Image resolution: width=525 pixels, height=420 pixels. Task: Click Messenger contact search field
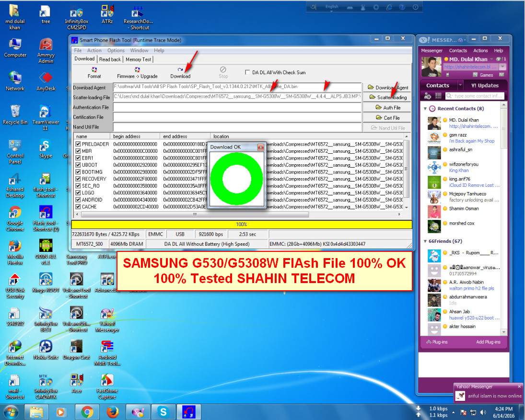pos(475,96)
